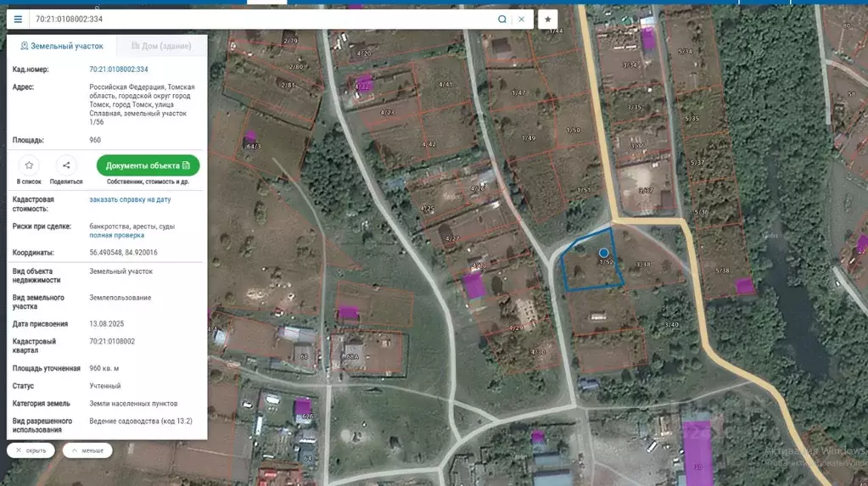
Task: Hide the info panel with скрыть
Action: (31, 450)
